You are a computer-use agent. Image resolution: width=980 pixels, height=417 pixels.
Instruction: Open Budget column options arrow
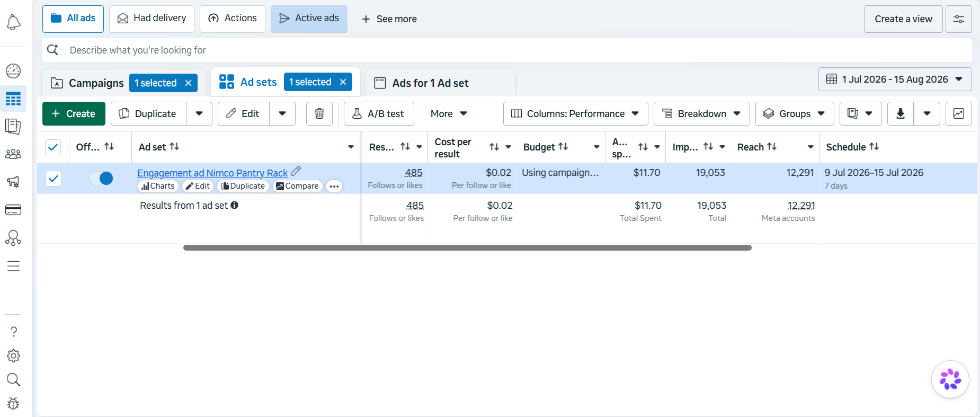coord(596,147)
